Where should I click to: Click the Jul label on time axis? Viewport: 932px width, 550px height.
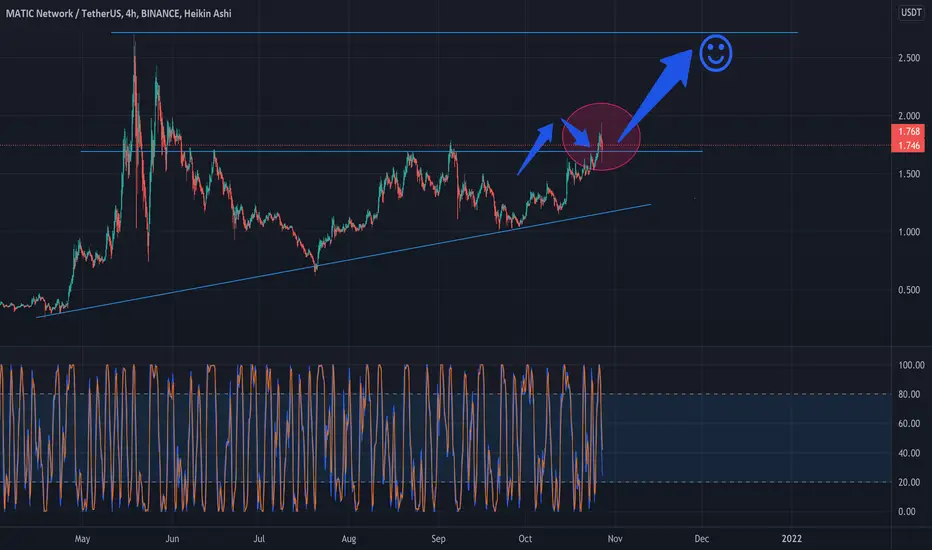coord(259,539)
